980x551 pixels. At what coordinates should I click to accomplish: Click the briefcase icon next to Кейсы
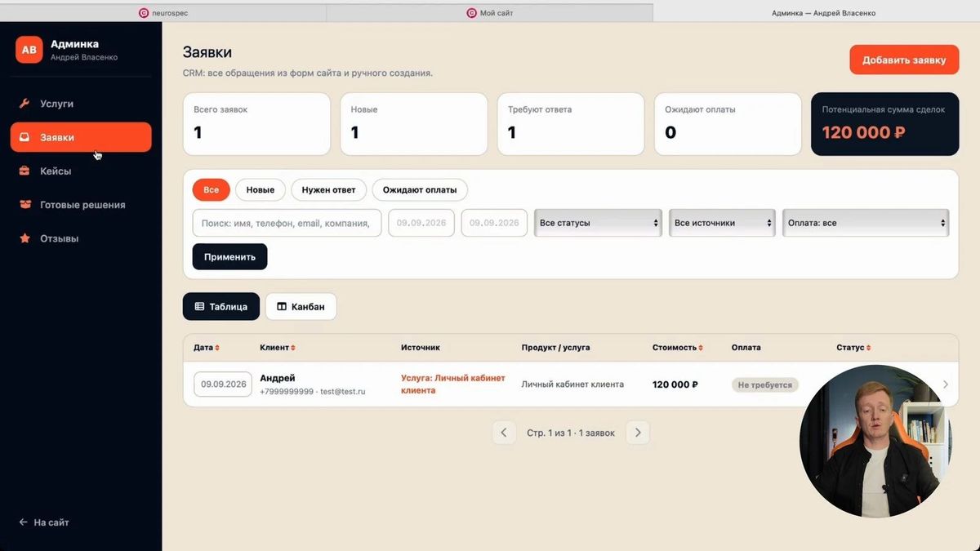click(24, 171)
